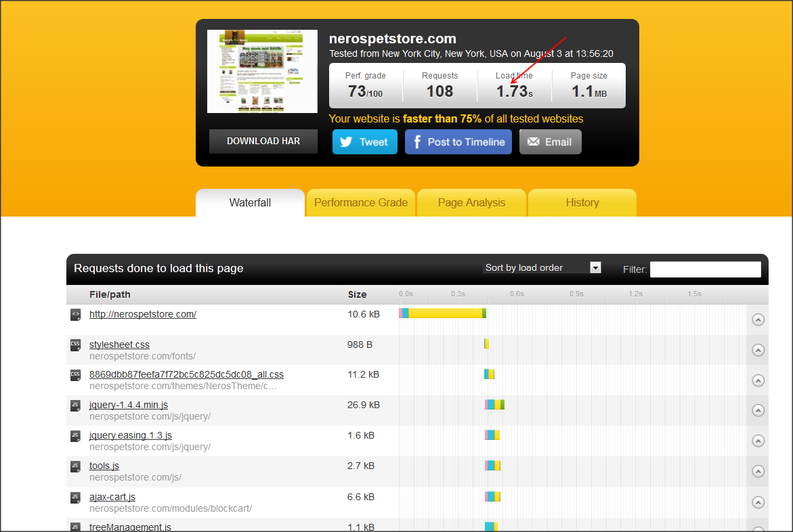Screen dimensions: 793x532
Task: Click the 988 B size cell
Action: pos(360,345)
